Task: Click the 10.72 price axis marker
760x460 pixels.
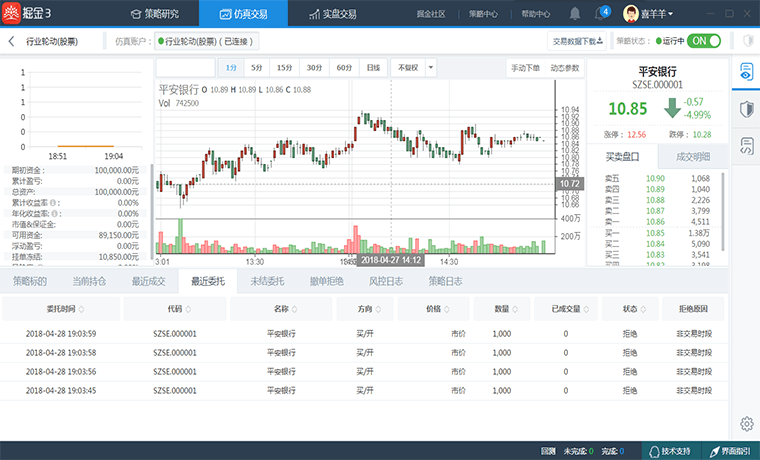Action: tap(570, 184)
